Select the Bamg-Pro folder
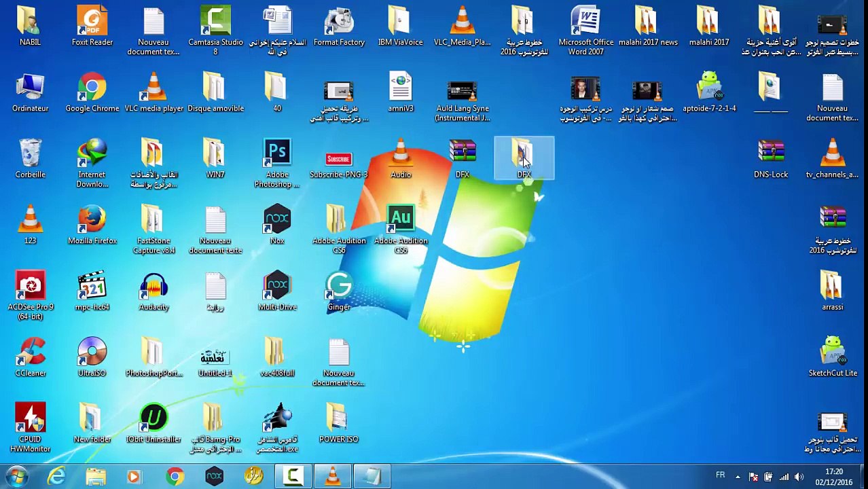The height and width of the screenshot is (489, 868). tap(215, 428)
